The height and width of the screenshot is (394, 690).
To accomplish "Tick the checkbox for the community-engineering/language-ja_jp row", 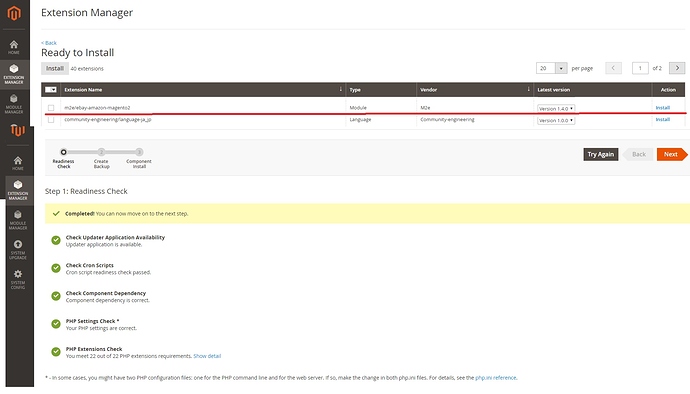I will [51, 120].
